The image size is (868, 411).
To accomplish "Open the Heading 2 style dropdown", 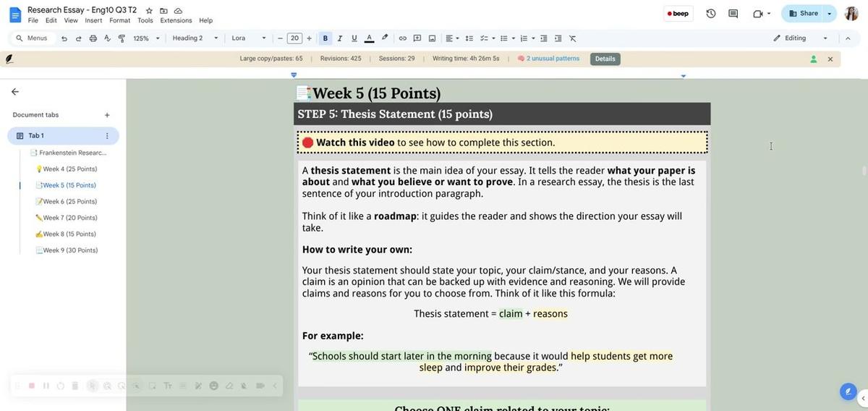I will click(195, 38).
